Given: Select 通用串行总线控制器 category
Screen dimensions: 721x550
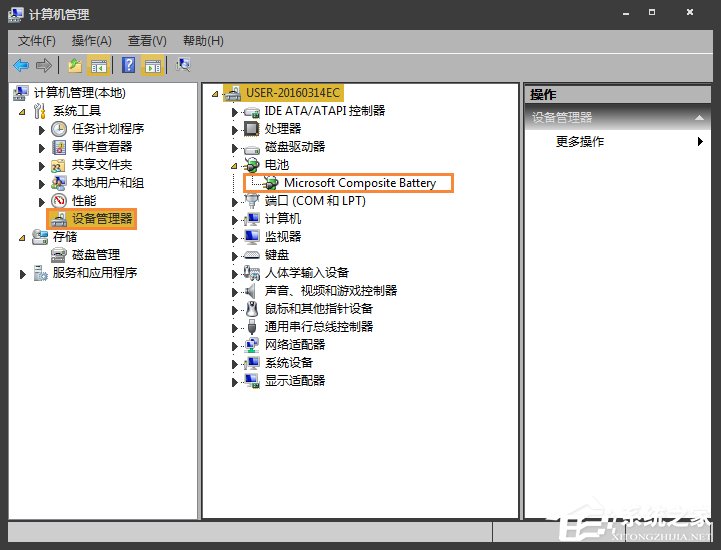Looking at the screenshot, I should 319,327.
